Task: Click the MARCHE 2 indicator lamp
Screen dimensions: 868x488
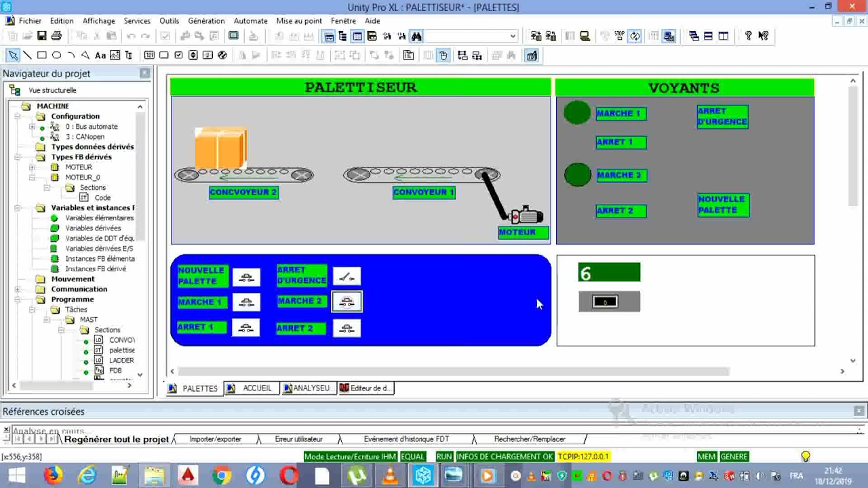Action: point(578,175)
